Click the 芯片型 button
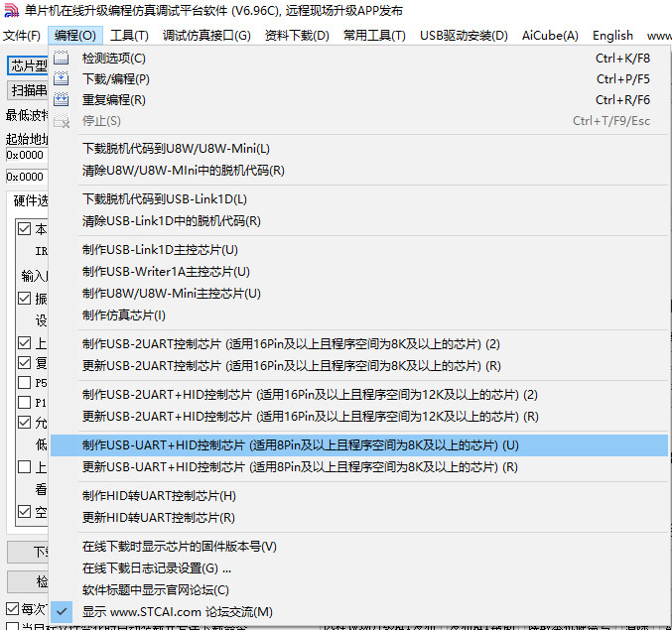 pos(28,65)
